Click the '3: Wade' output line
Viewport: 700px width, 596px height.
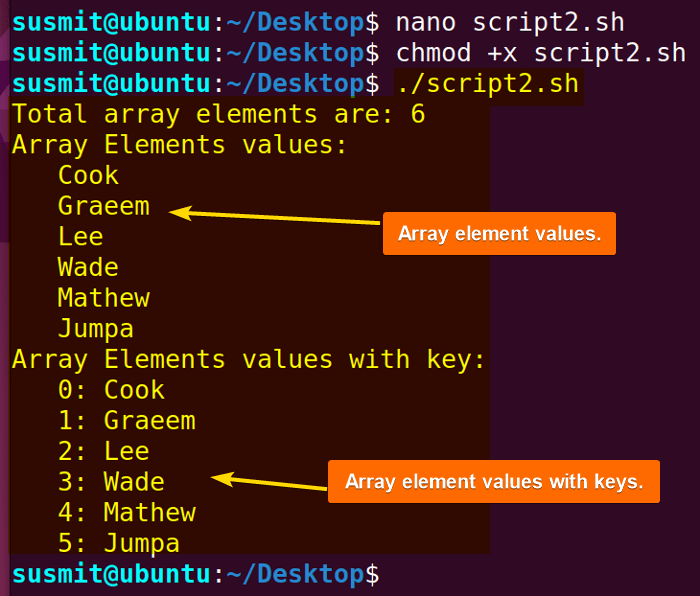(x=111, y=482)
